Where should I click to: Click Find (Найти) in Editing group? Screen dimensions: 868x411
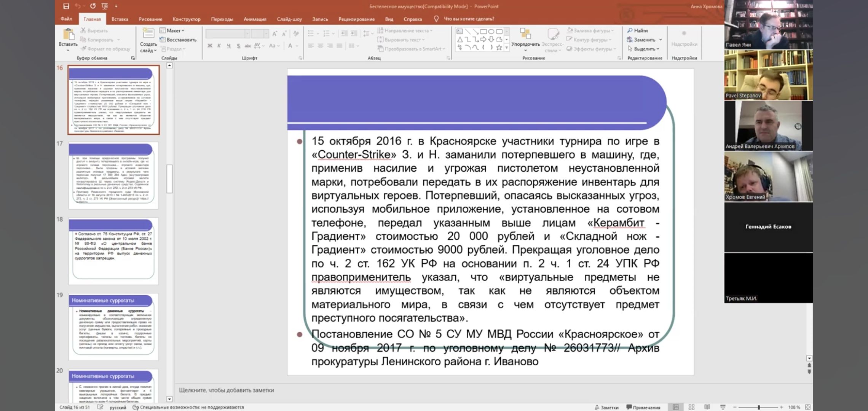tap(638, 30)
